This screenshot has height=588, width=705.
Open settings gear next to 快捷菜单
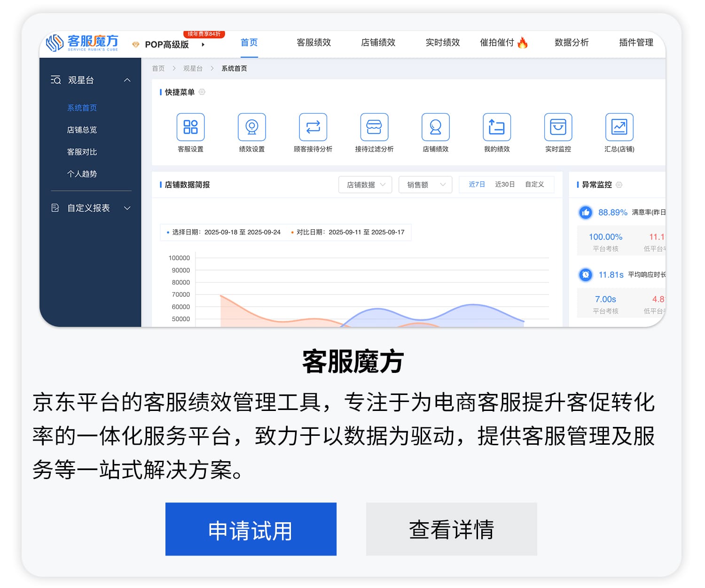(202, 92)
